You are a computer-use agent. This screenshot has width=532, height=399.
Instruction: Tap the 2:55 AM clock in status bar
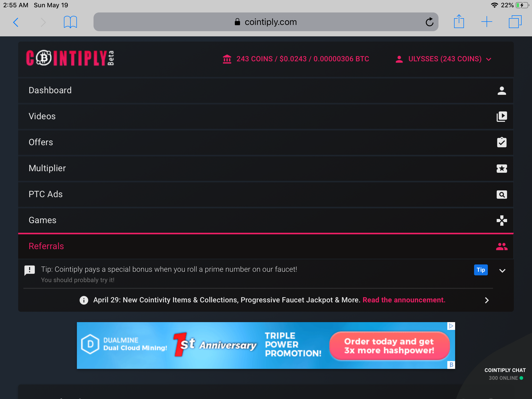pyautogui.click(x=16, y=5)
